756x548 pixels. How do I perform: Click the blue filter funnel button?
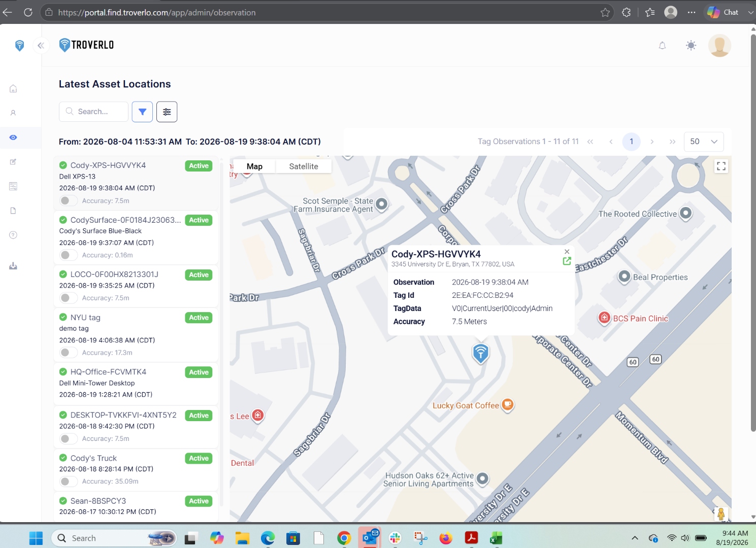tap(142, 112)
